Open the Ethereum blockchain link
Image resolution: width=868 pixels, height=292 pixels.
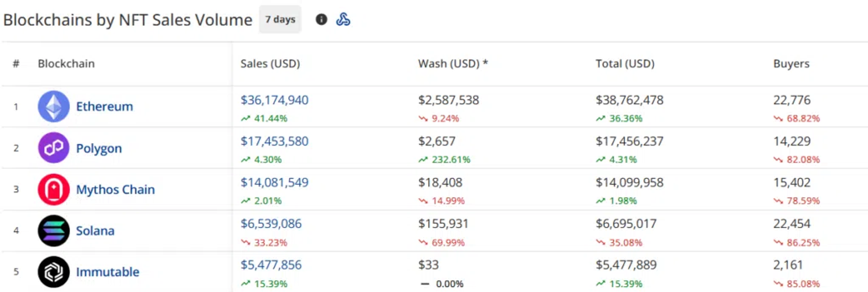[104, 106]
